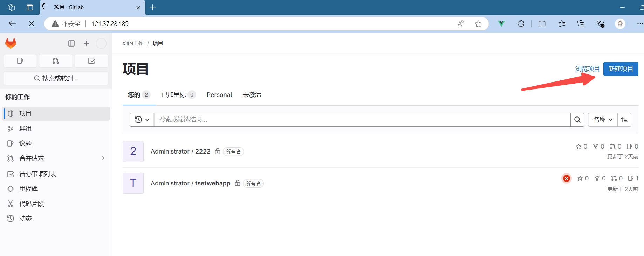Viewport: 644px width, 256px height.
Task: Open the favorites list icon
Action: (x=562, y=24)
